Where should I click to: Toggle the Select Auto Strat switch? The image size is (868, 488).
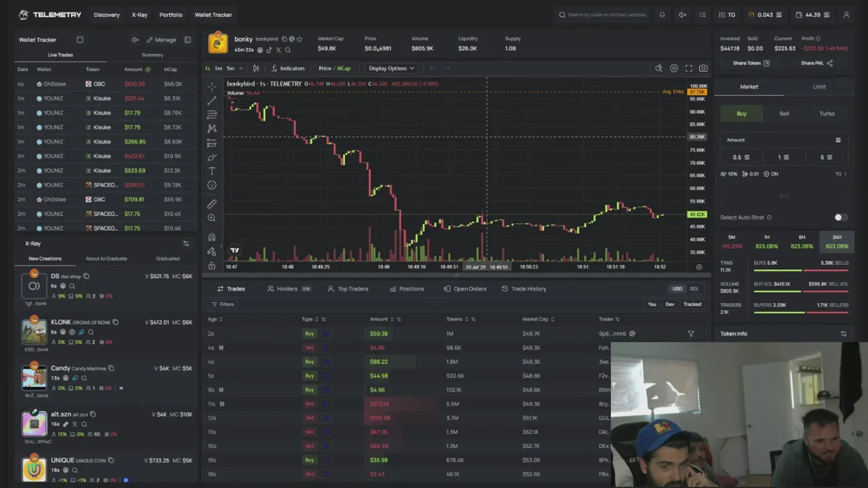840,218
